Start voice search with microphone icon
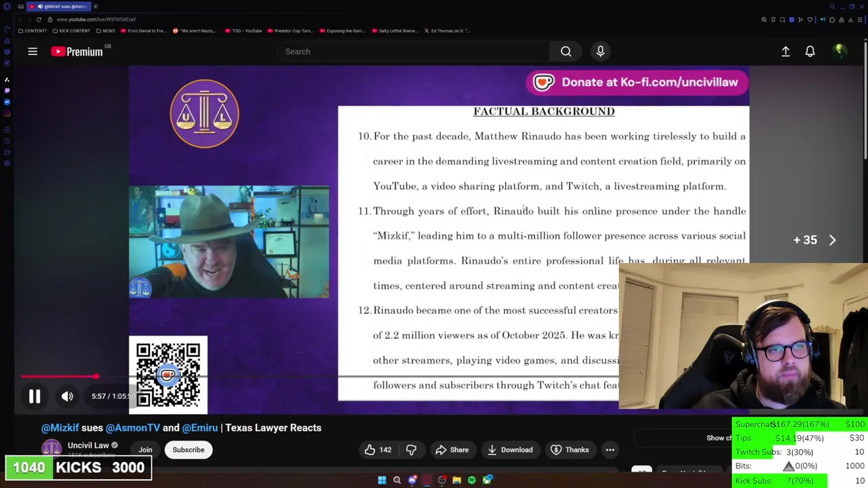 click(x=600, y=52)
